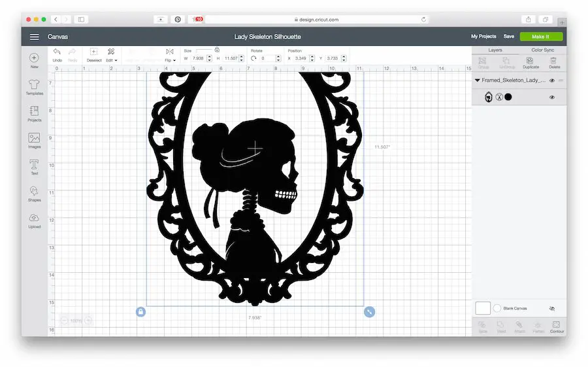Adjust the Height stepper arrows
588x367 pixels.
242,58
